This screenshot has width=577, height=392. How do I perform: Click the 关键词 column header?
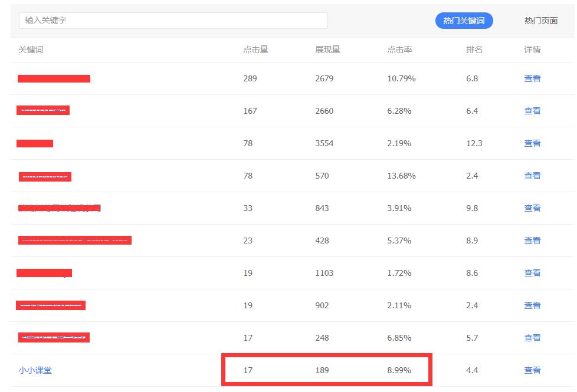click(x=29, y=50)
